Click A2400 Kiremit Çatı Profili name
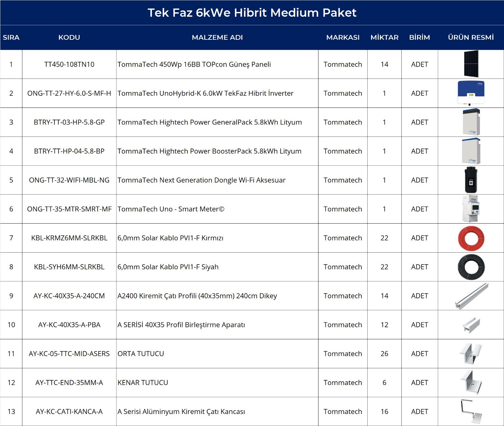Image resolution: width=504 pixels, height=426 pixels. pyautogui.click(x=197, y=296)
